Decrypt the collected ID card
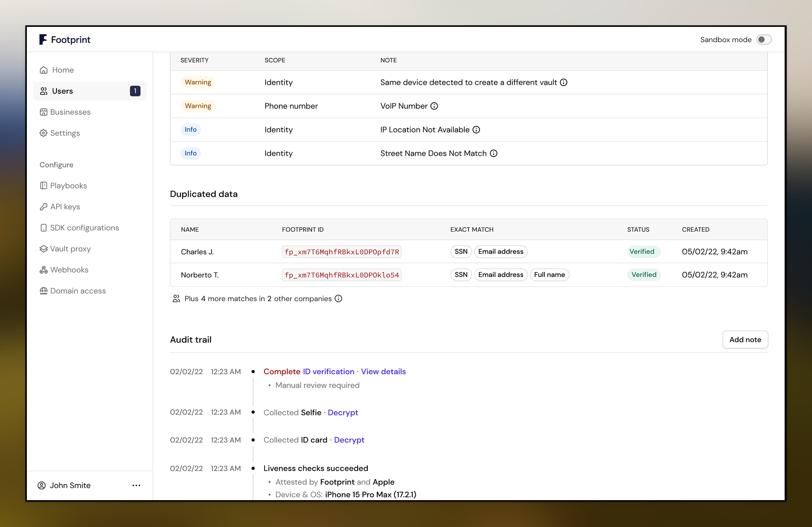Image resolution: width=812 pixels, height=527 pixels. [x=349, y=440]
